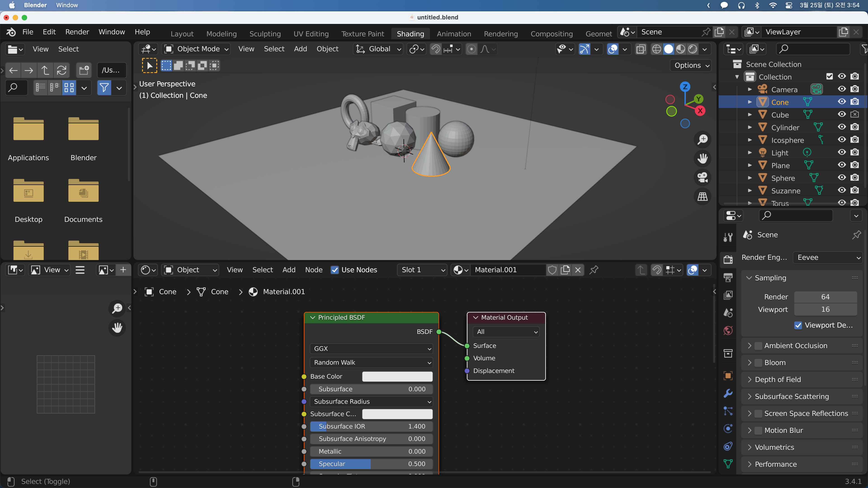
Task: Unlink Material.001 with the X icon
Action: point(578,270)
